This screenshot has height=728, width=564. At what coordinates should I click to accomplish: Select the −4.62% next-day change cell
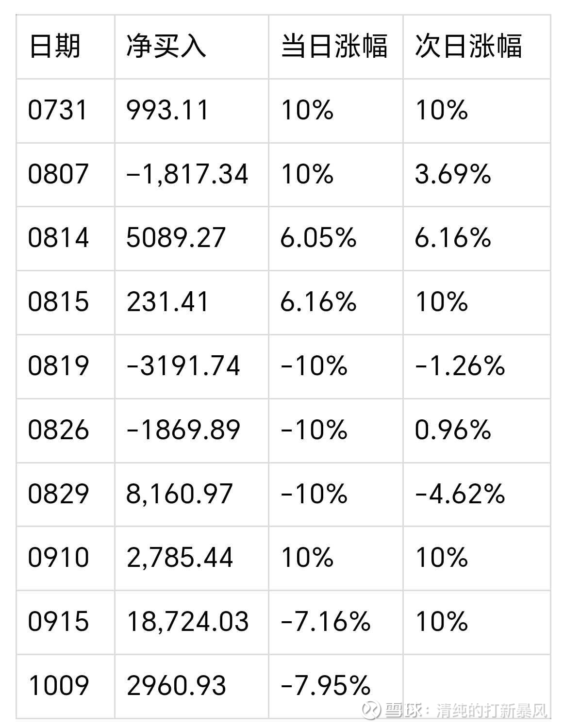coord(460,494)
